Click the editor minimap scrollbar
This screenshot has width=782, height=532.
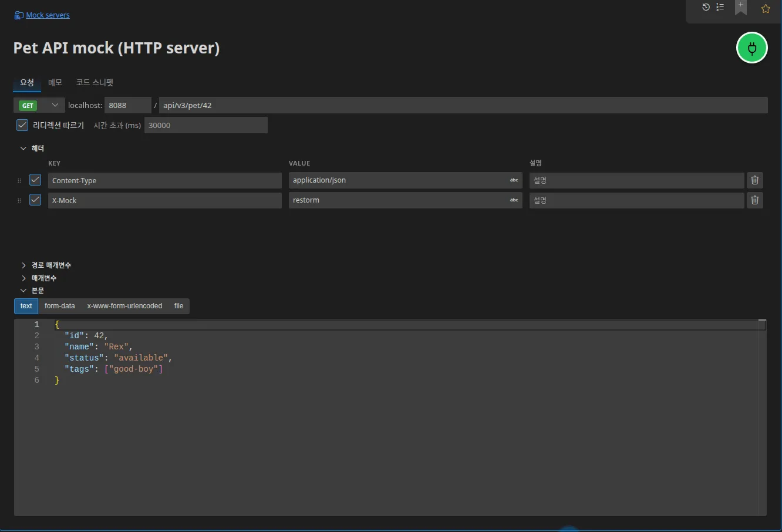point(762,417)
